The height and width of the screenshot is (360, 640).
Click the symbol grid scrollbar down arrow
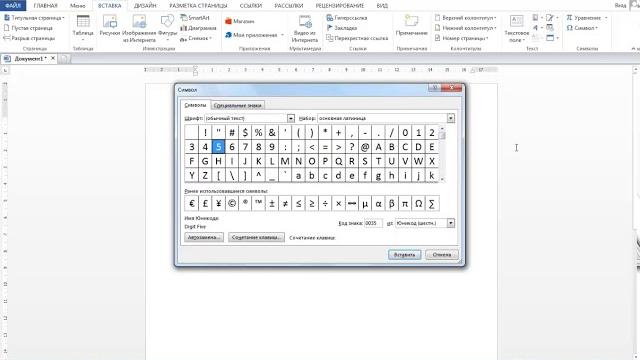(442, 179)
